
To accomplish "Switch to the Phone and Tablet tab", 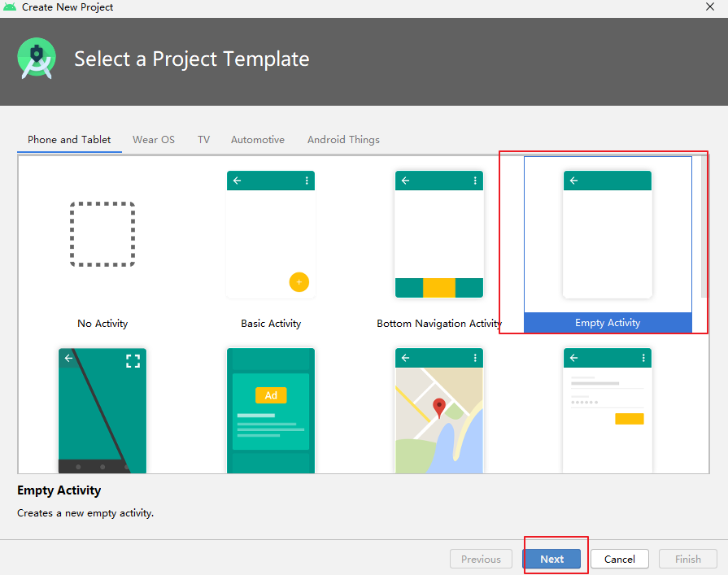I will tap(69, 140).
